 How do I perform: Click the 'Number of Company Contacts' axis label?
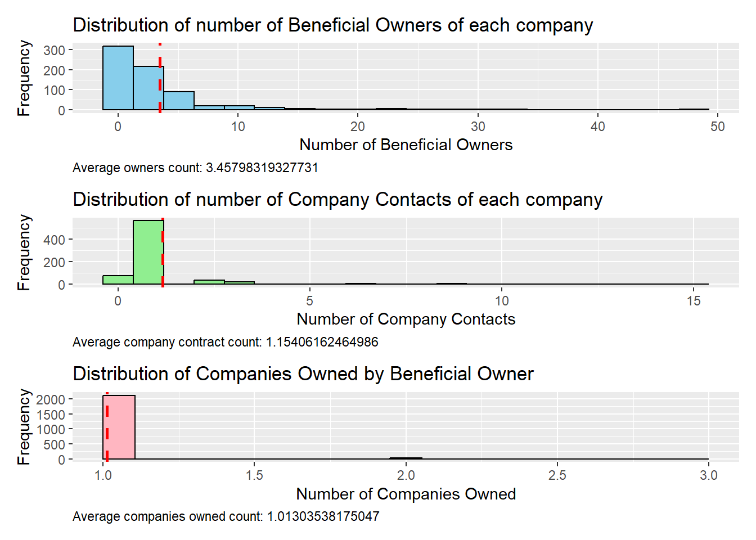406,319
